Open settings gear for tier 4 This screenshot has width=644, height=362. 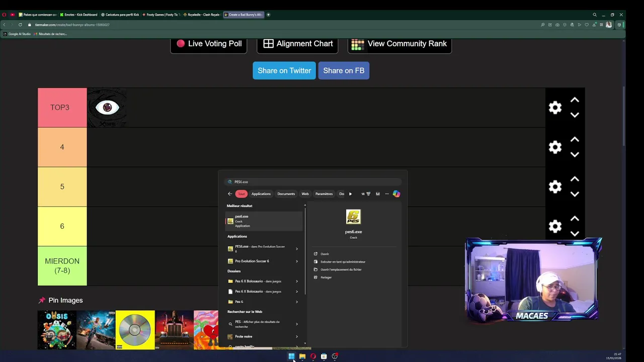[x=555, y=147]
